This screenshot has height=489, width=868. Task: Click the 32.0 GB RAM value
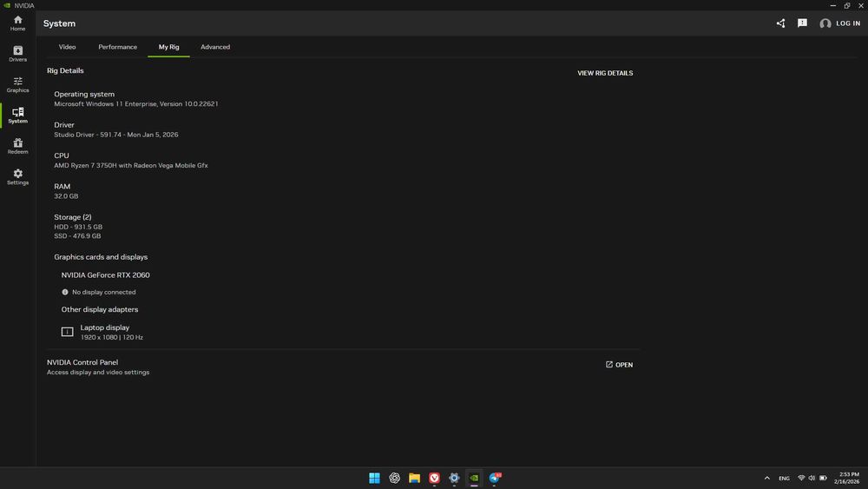coord(66,196)
